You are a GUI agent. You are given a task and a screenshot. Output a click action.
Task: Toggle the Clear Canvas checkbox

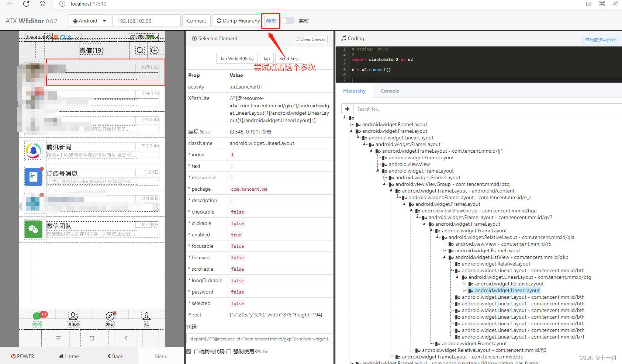pos(298,39)
